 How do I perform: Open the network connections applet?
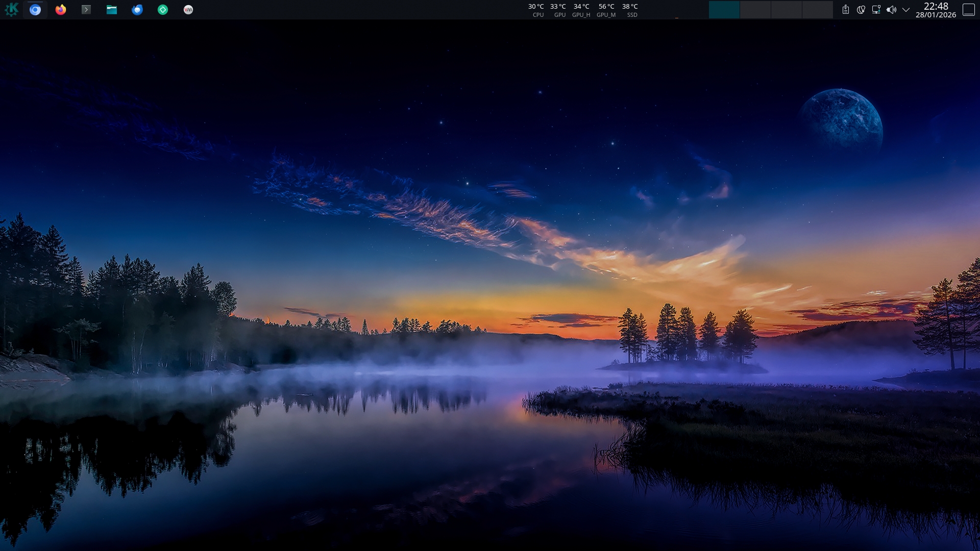(876, 10)
